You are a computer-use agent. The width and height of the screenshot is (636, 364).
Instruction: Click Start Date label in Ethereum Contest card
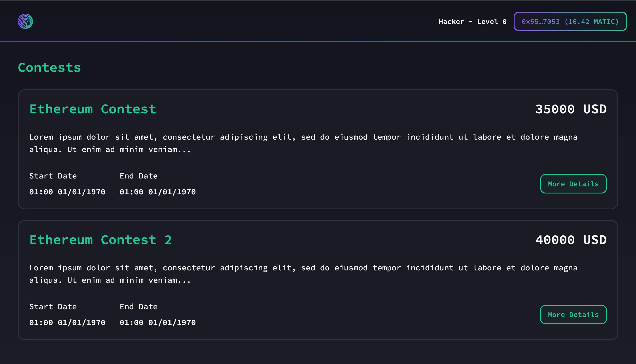[53, 176]
